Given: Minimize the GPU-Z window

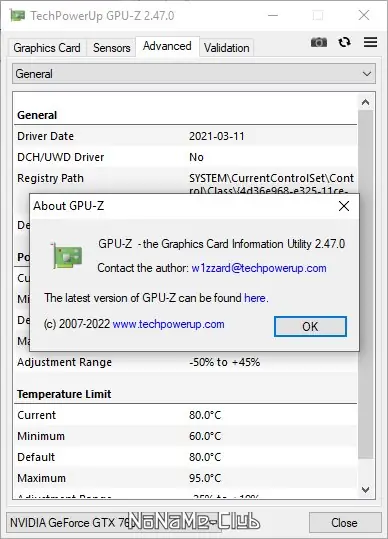Looking at the screenshot, I should coord(273,15).
